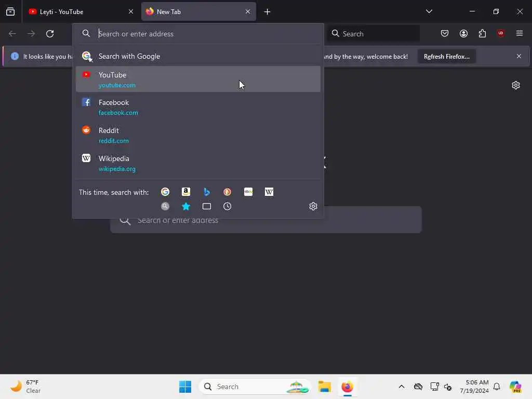Select the YouTube suggestion row
Viewport: 532px width, 399px height.
coord(198,79)
